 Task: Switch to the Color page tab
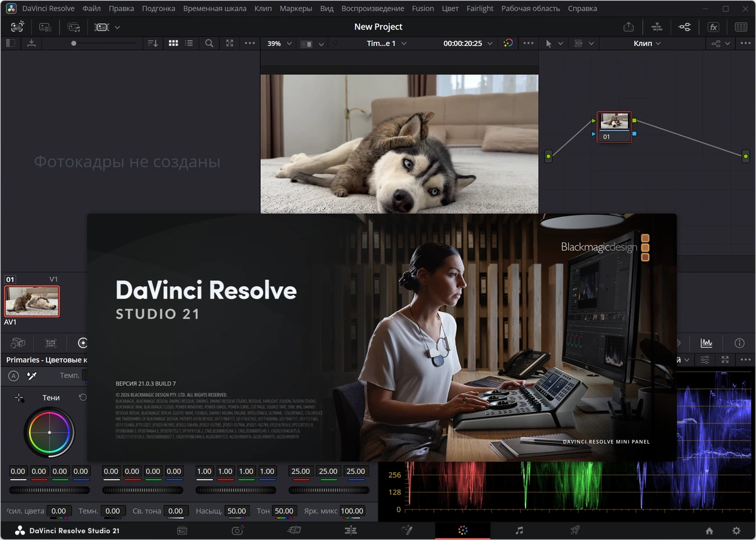pyautogui.click(x=462, y=531)
